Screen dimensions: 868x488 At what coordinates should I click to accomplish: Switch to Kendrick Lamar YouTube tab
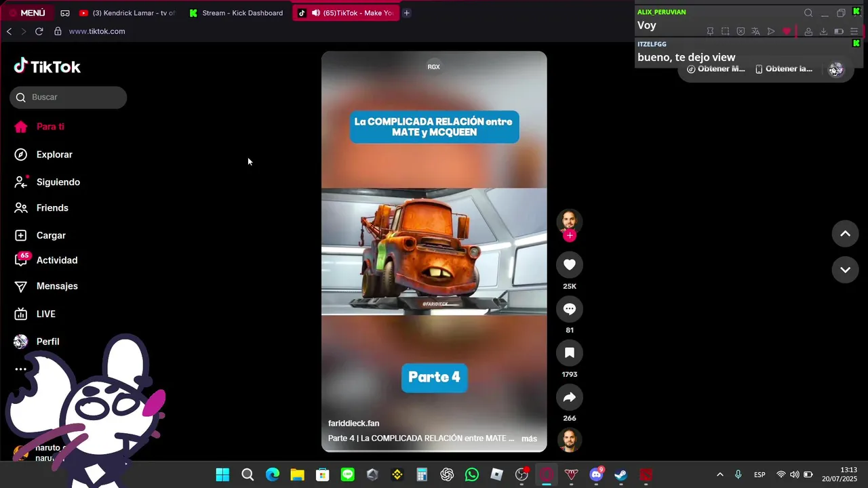127,13
